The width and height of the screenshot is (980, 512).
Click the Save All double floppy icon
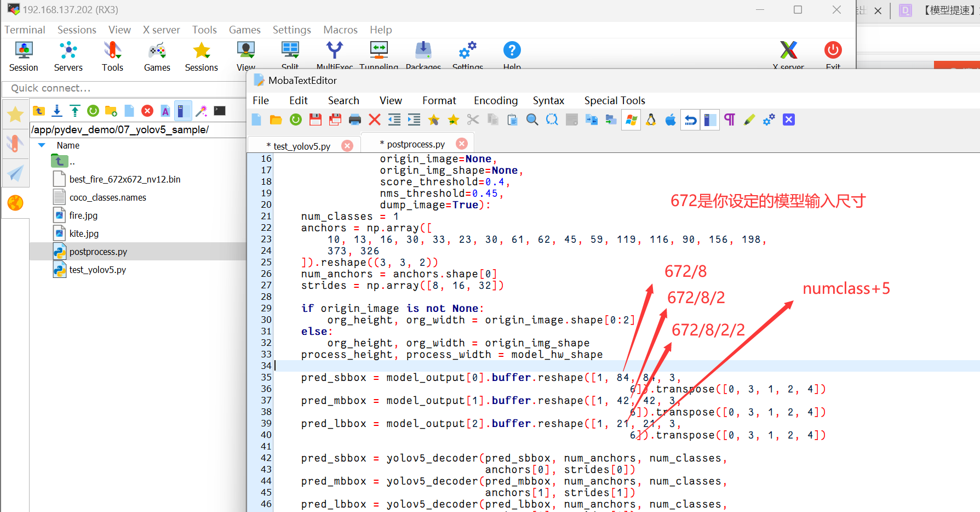[x=335, y=120]
